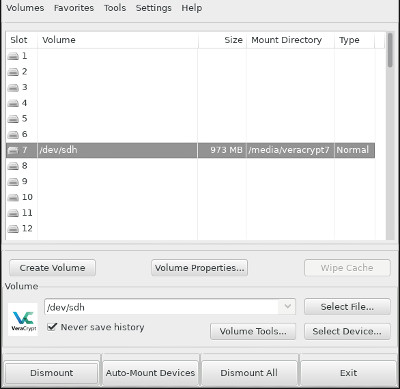The height and width of the screenshot is (389, 400).
Task: Click the VeraCrypt logo
Action: (23, 319)
